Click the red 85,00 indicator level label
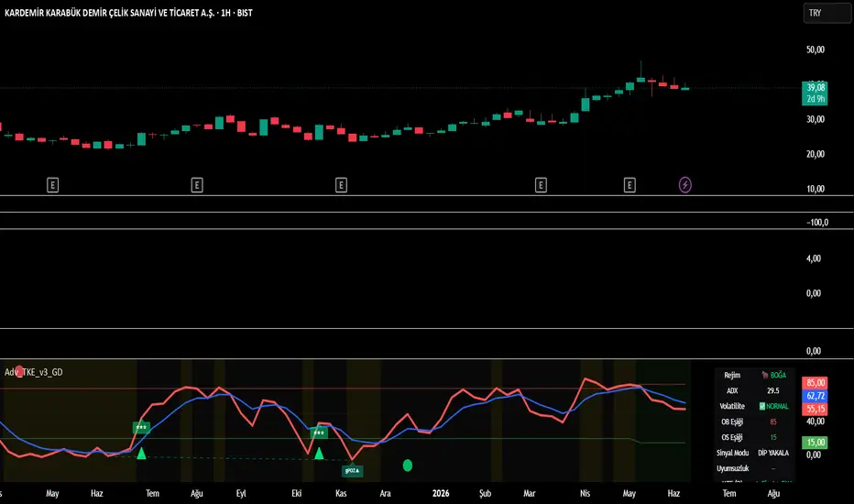The image size is (854, 504). click(816, 383)
